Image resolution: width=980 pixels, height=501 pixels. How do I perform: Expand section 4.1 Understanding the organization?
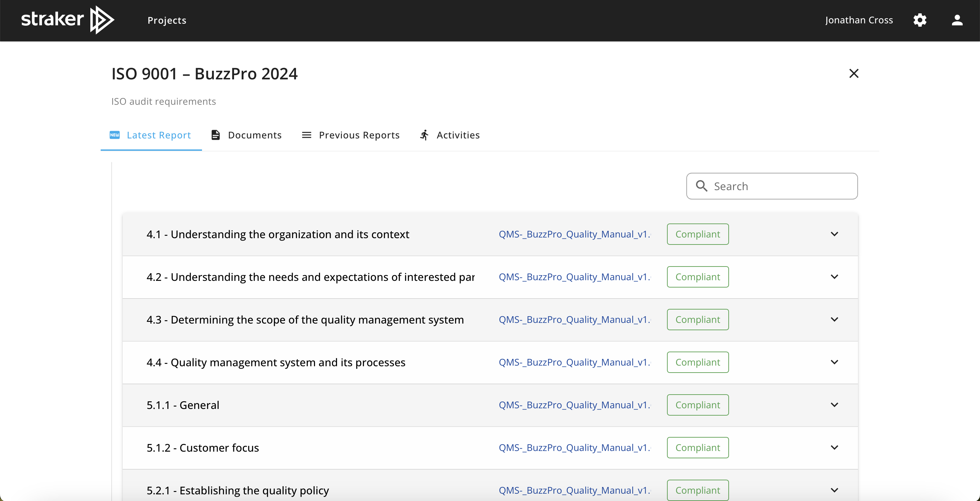(834, 234)
